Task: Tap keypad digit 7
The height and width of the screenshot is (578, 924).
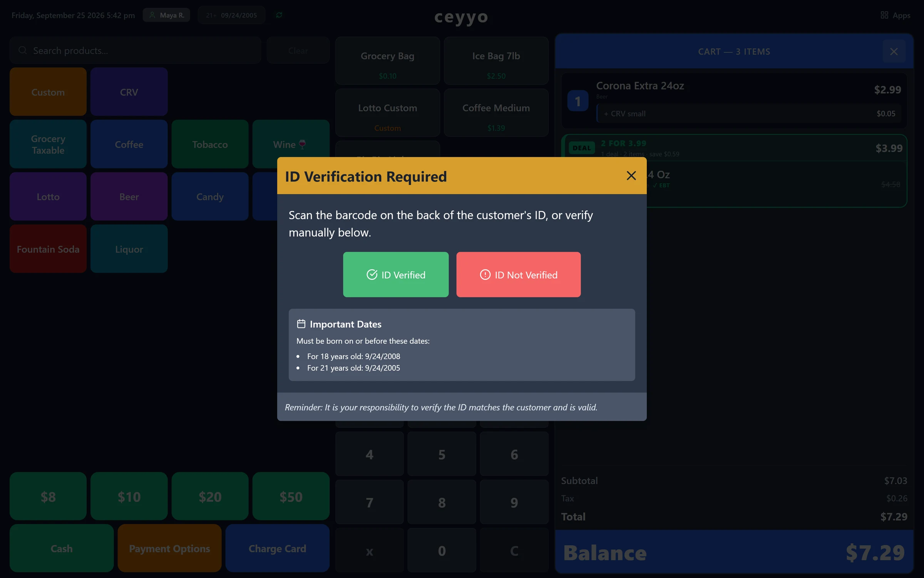Action: (x=369, y=502)
